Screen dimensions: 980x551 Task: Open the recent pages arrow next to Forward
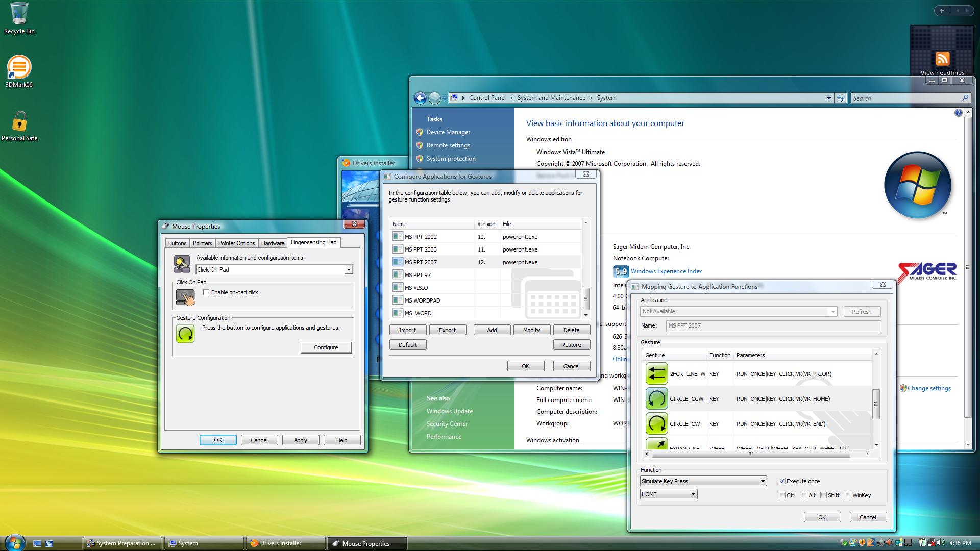445,98
